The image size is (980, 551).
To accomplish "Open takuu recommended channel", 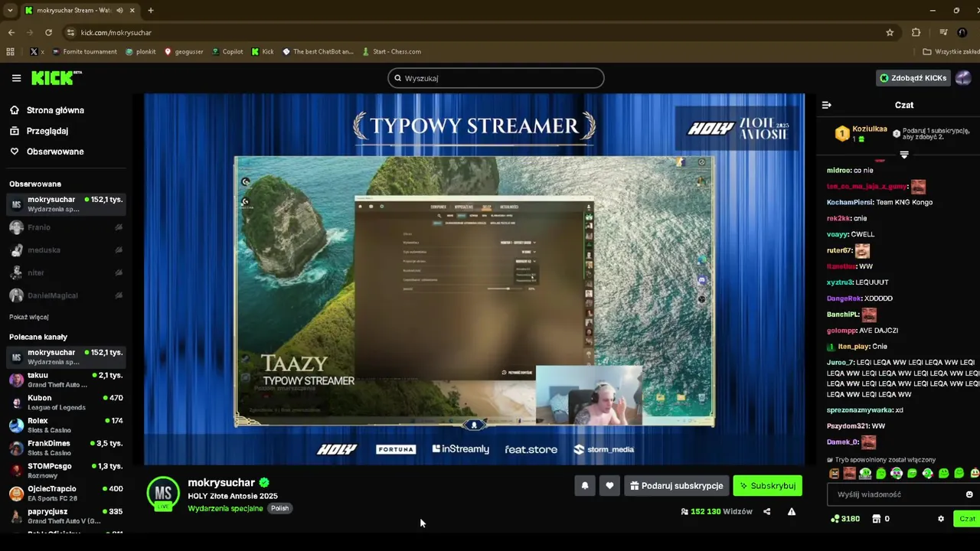I will pos(66,380).
